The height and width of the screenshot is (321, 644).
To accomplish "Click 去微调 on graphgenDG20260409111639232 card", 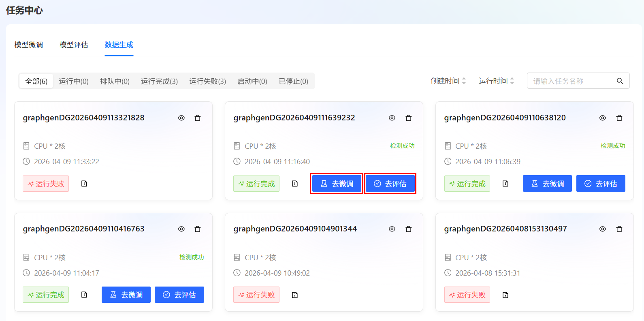I will tap(337, 184).
